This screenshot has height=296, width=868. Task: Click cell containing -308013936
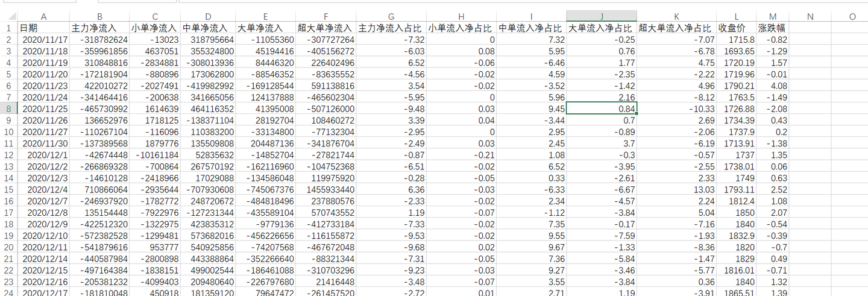click(208, 63)
